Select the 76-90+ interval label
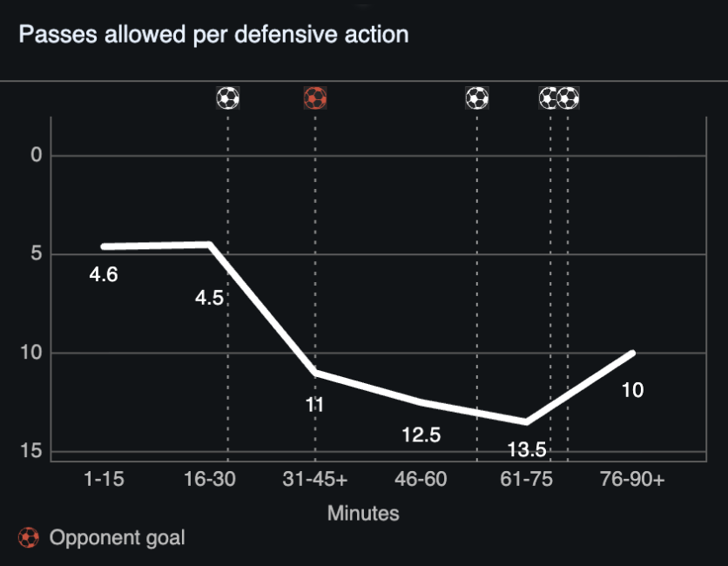 coord(633,482)
